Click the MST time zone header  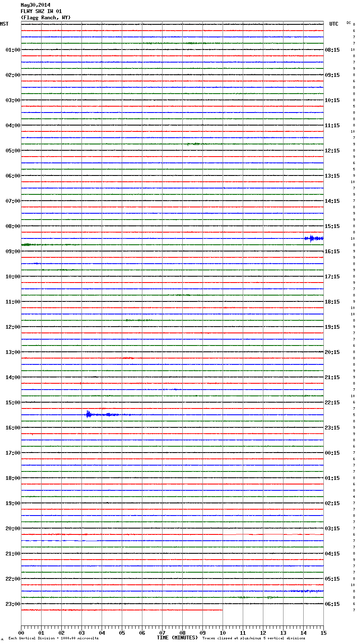point(4,24)
